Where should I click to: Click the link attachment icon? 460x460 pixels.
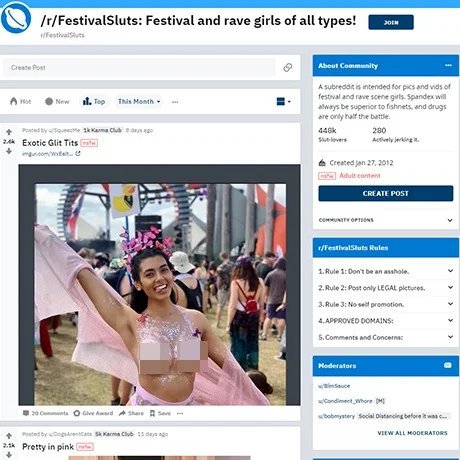[x=288, y=68]
